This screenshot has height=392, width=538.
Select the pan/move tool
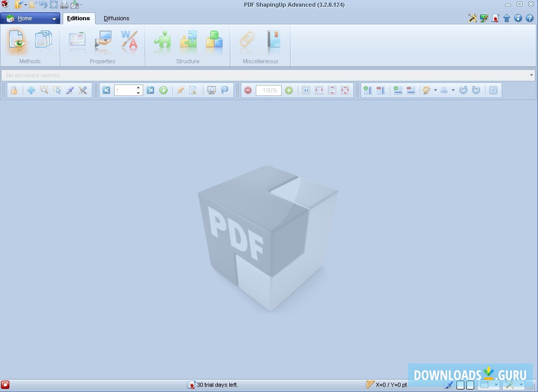31,90
